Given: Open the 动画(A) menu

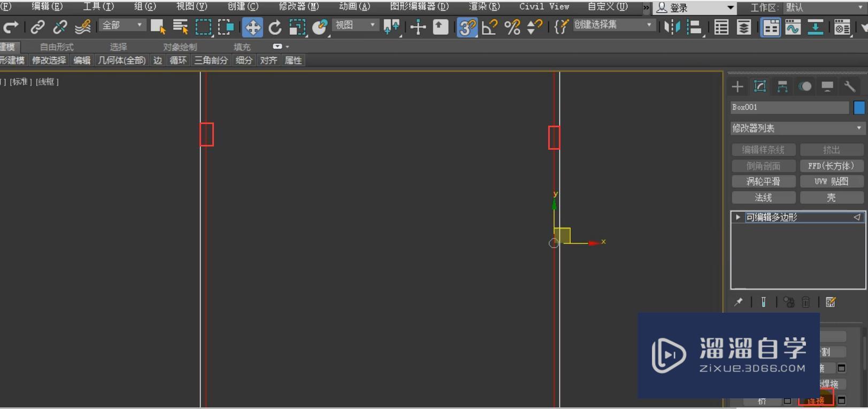Looking at the screenshot, I should coord(355,7).
